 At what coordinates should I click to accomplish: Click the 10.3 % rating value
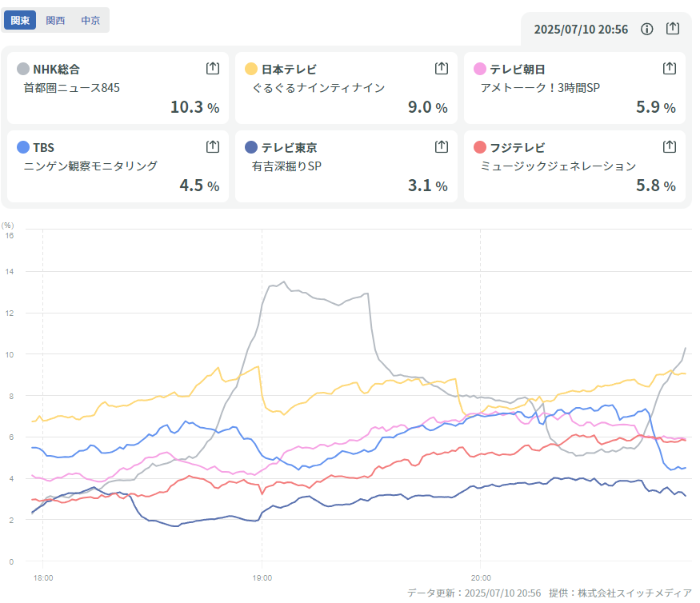click(x=194, y=107)
